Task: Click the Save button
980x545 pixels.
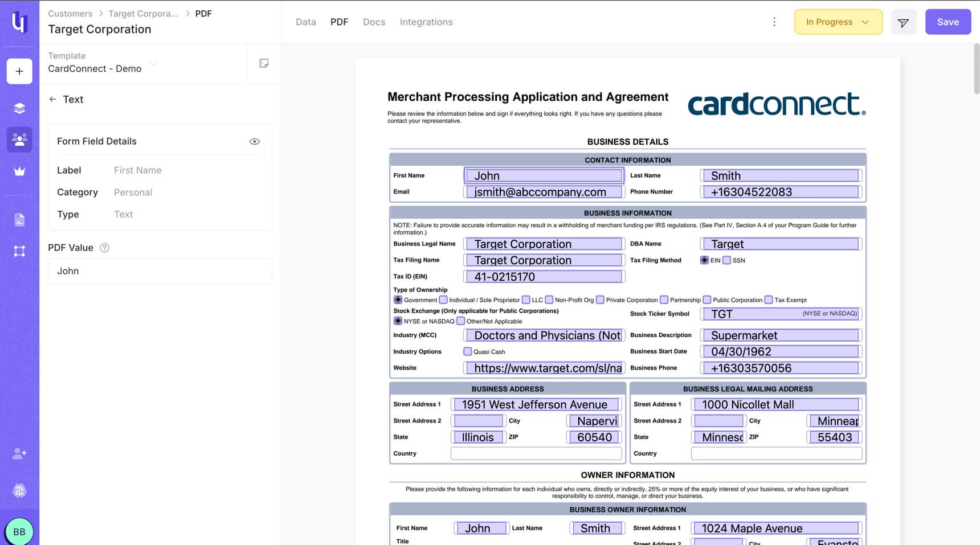Action: [x=948, y=22]
